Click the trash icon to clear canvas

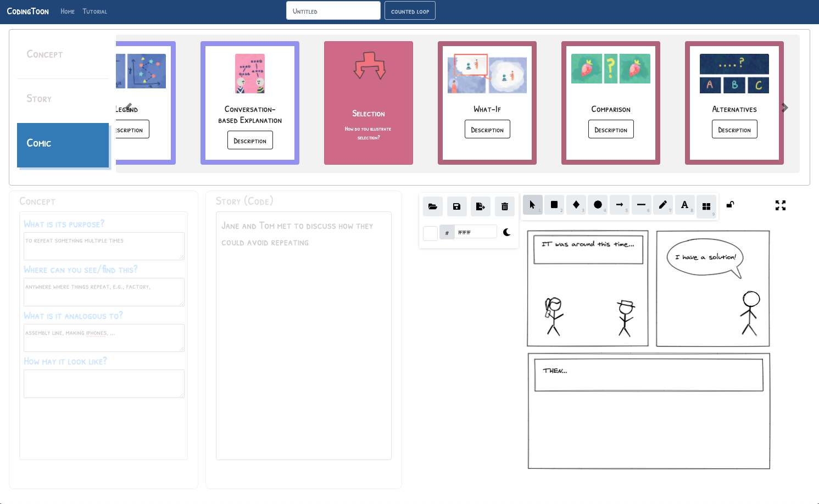point(504,206)
